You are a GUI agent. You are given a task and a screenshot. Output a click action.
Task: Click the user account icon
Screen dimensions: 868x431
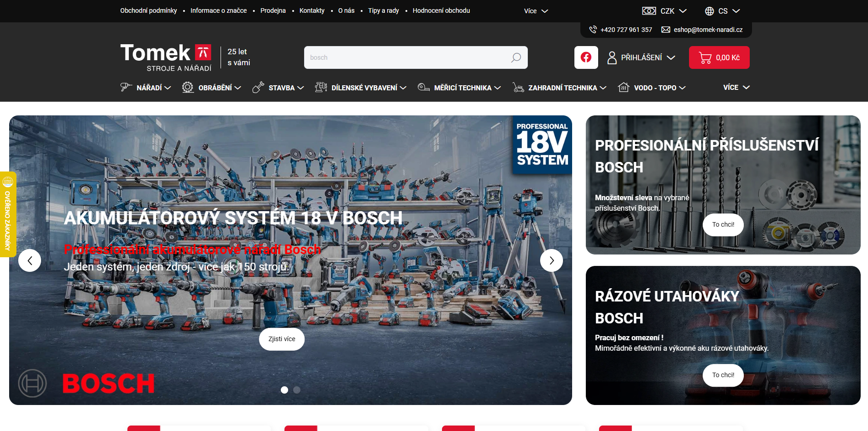pos(612,57)
